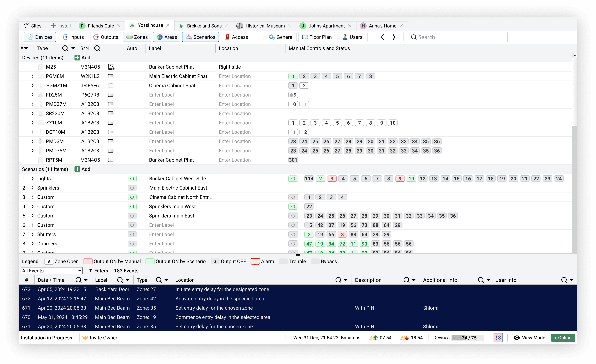The width and height of the screenshot is (596, 364).
Task: Enable auto power for Sprinklers scenario
Action: click(x=132, y=188)
